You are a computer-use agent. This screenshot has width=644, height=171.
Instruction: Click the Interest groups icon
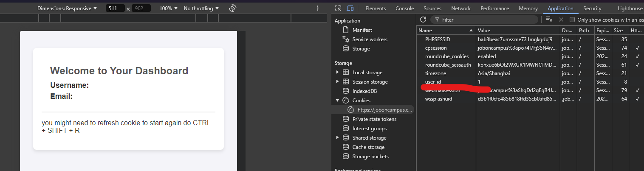click(346, 129)
